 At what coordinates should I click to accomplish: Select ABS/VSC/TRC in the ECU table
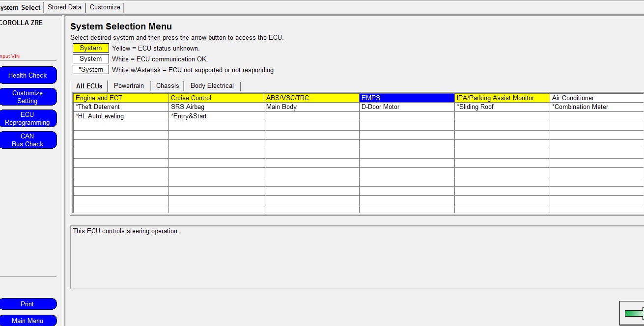tap(311, 98)
